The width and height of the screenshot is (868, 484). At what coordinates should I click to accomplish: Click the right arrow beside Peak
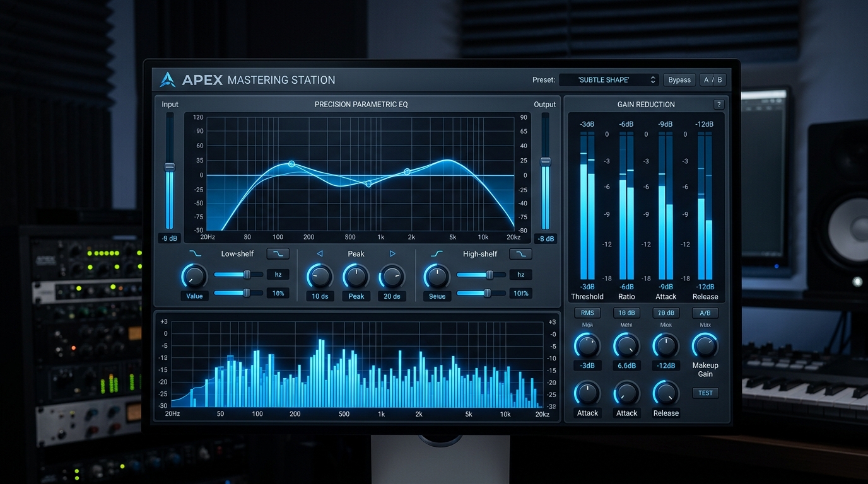coord(392,253)
